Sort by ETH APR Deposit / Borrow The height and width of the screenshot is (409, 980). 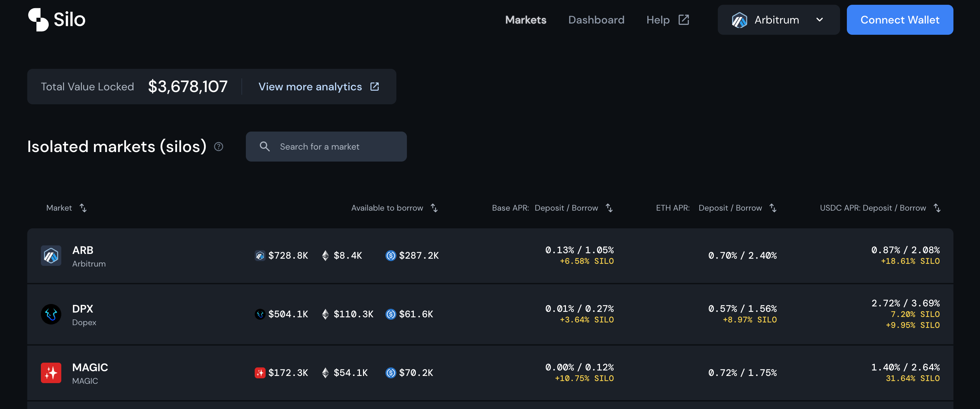point(773,208)
